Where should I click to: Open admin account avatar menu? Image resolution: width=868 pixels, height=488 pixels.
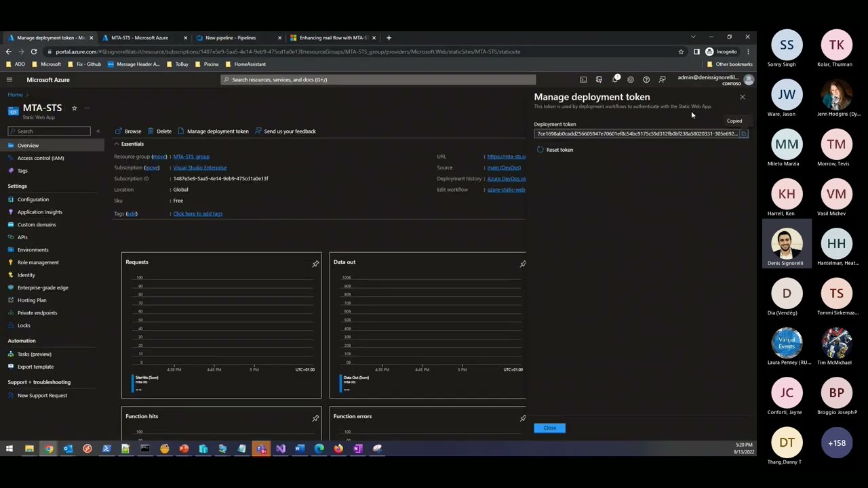tap(749, 80)
